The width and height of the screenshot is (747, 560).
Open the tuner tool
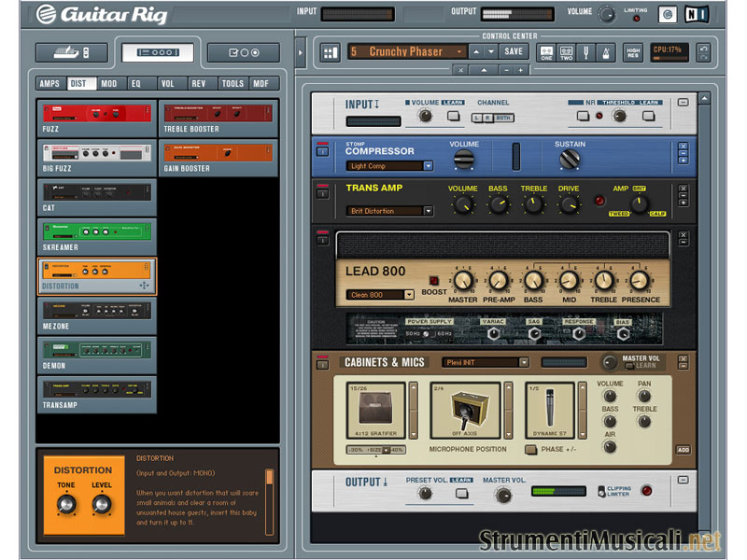click(x=585, y=53)
